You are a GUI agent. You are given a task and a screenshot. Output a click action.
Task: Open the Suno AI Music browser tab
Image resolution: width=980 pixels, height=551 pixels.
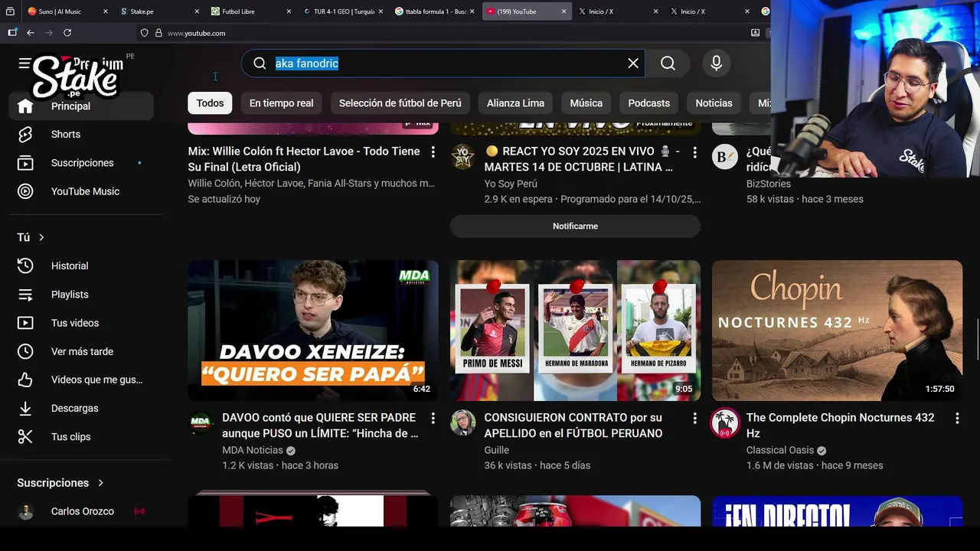click(x=58, y=11)
